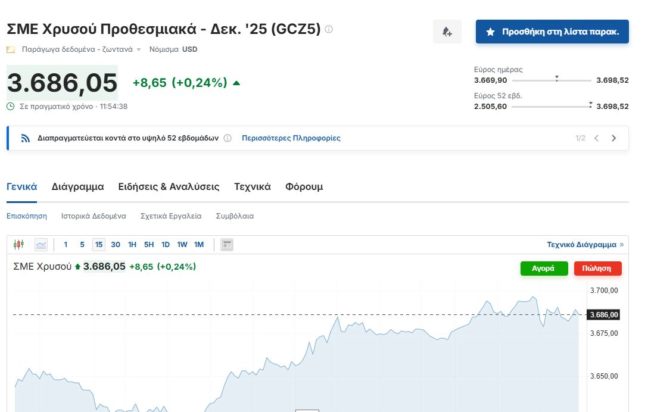
Task: Select the candlestick chart type icon
Action: pyautogui.click(x=20, y=244)
